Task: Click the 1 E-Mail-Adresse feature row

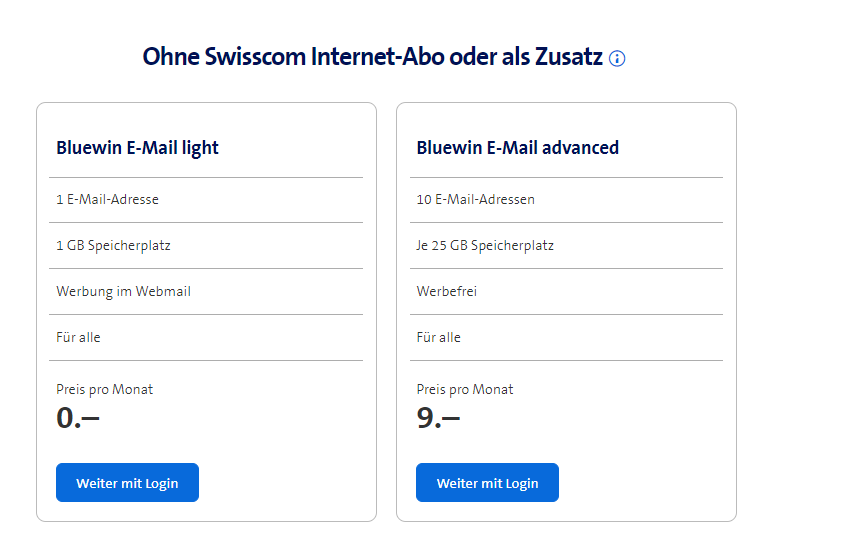Action: point(107,199)
